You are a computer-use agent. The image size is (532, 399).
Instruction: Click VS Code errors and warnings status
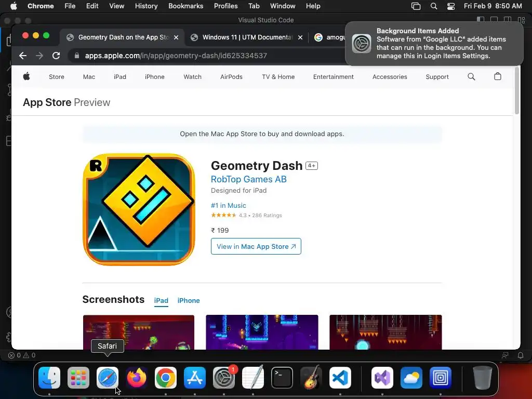22,355
